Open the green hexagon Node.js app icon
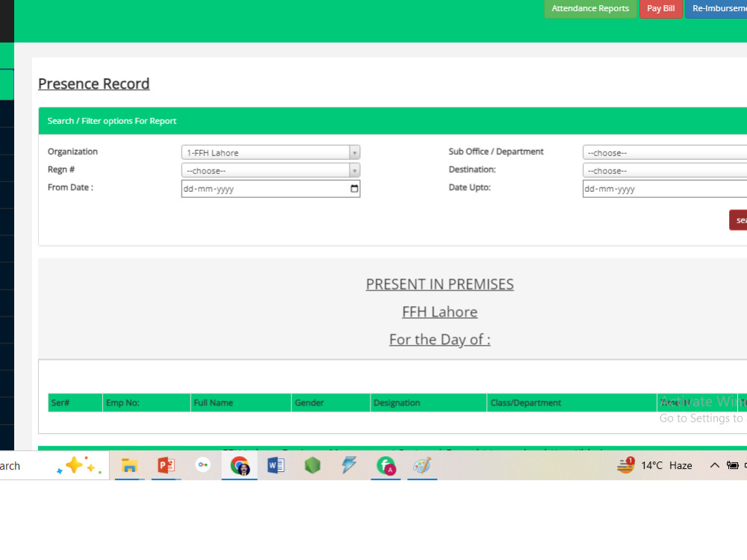 tap(312, 465)
